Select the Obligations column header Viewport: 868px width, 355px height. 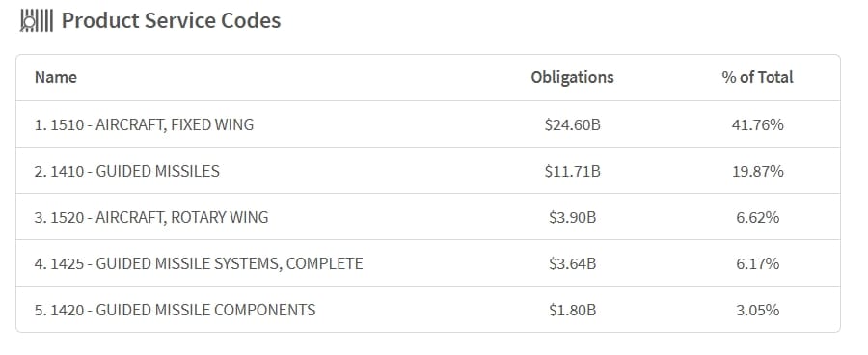(572, 77)
